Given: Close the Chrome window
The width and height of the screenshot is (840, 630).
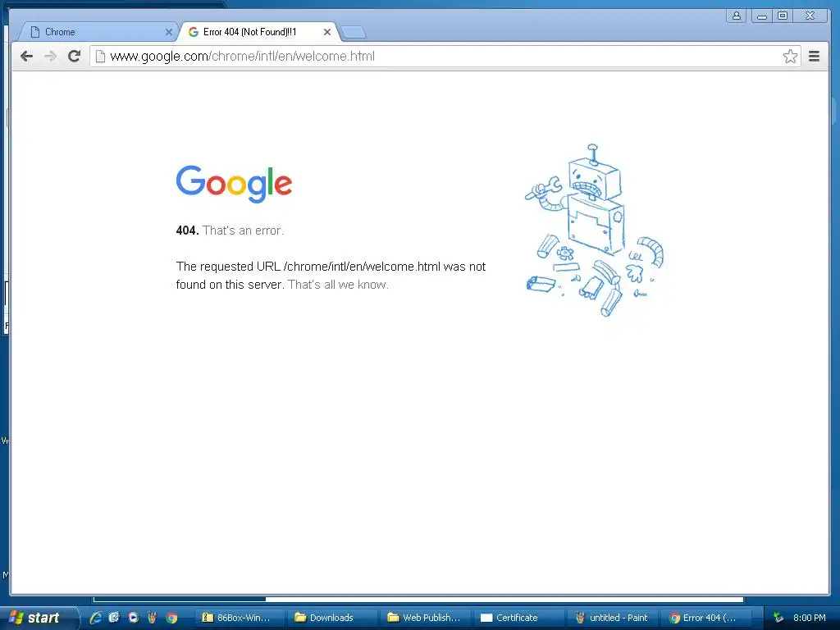Looking at the screenshot, I should (x=810, y=16).
